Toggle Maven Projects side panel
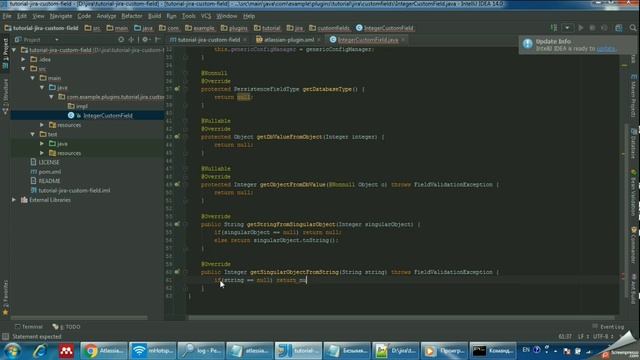Image resolution: width=640 pixels, height=360 pixels. [633, 96]
